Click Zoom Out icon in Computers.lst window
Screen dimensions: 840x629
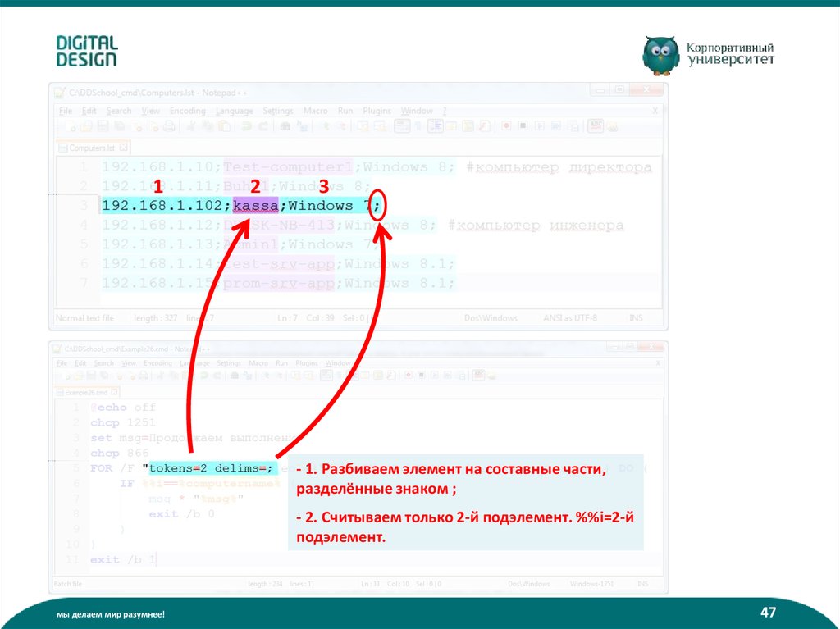343,126
